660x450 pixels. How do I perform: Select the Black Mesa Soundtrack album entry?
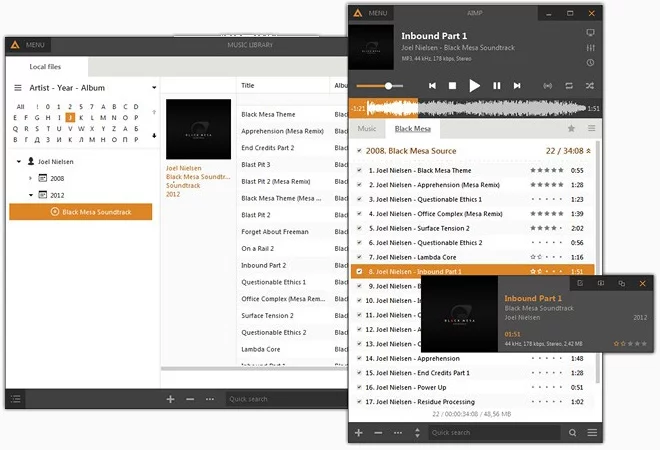point(81,212)
